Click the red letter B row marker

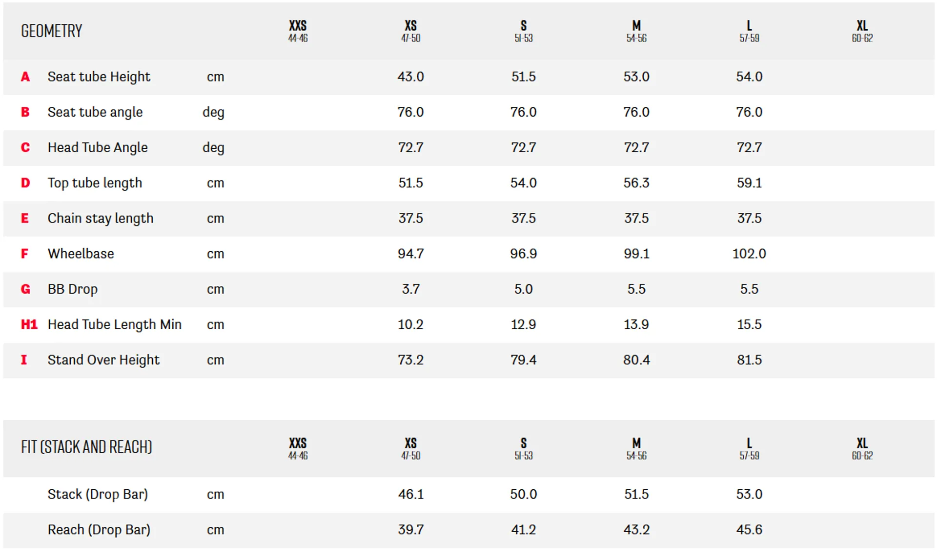[25, 112]
